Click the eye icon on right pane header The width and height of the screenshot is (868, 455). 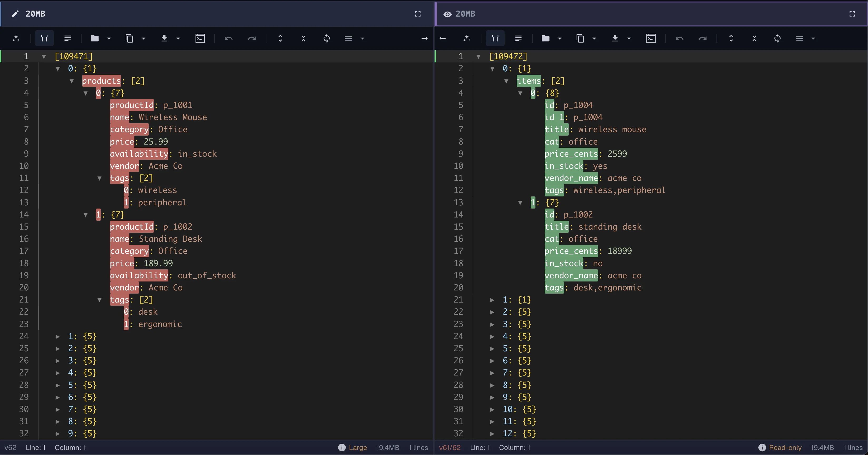click(x=447, y=14)
